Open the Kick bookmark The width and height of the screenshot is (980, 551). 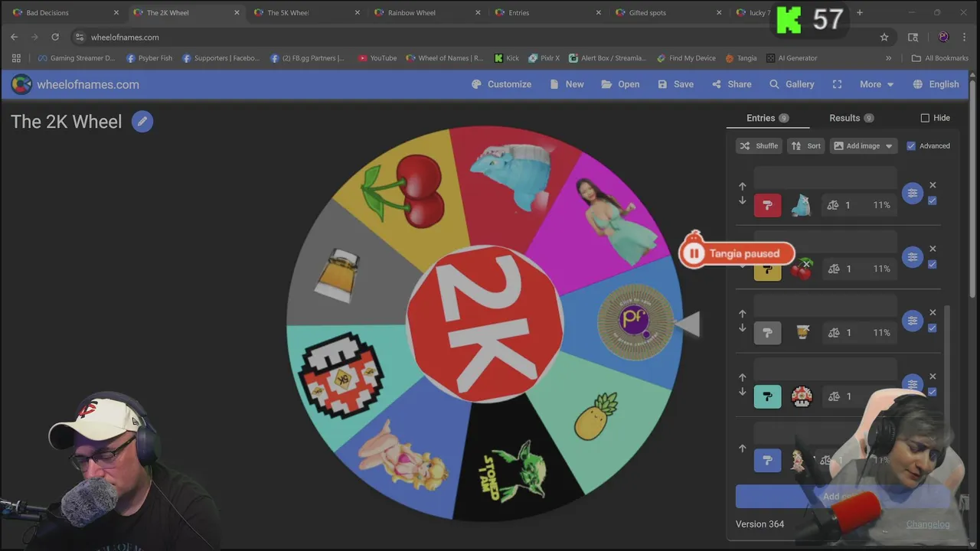coord(507,58)
